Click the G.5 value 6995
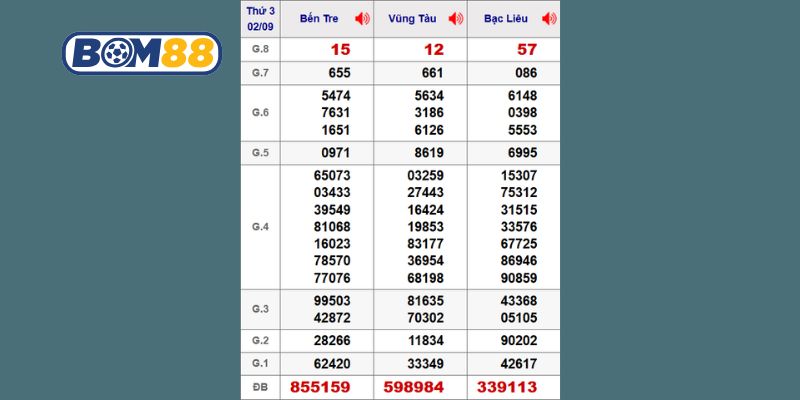This screenshot has width=800, height=400. coord(522,153)
